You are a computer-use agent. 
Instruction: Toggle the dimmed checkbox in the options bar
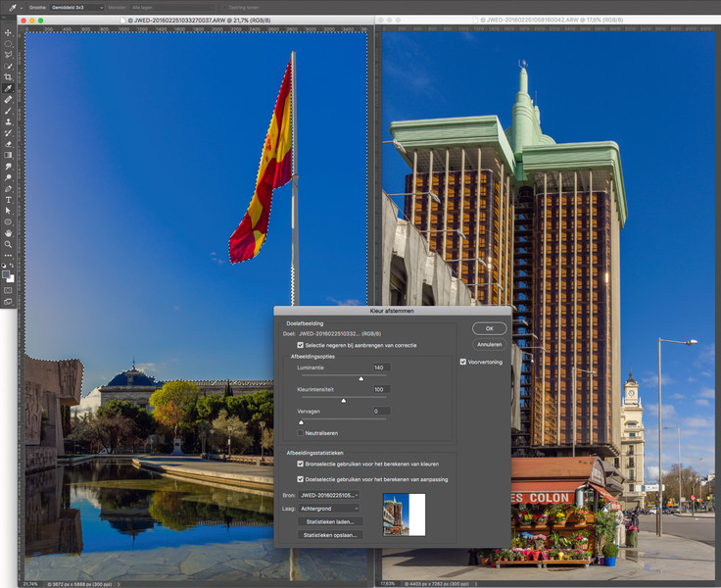pyautogui.click(x=224, y=8)
